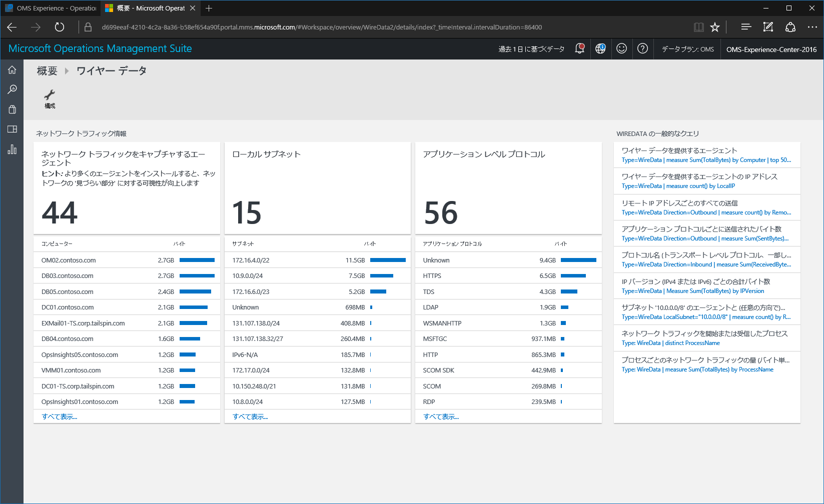Click the 44 agents count tile

pyautogui.click(x=127, y=188)
